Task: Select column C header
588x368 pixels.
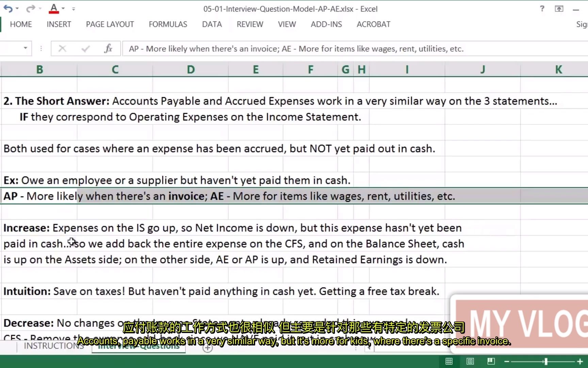Action: pyautogui.click(x=115, y=70)
